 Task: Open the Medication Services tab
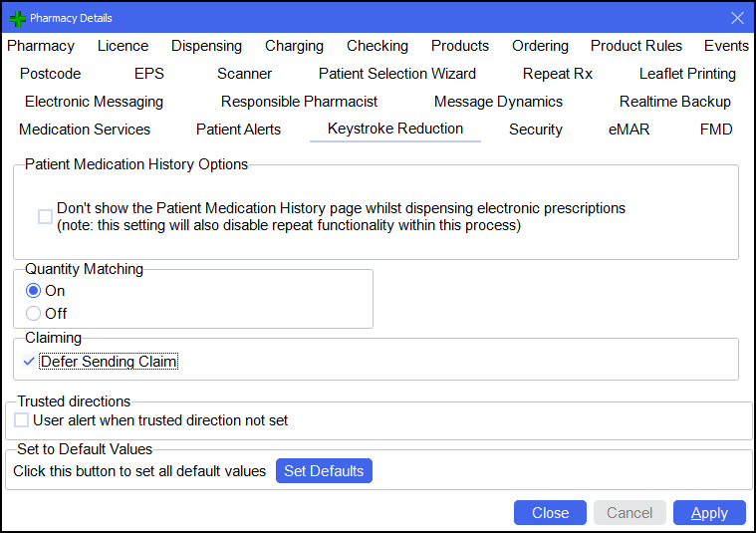85,130
